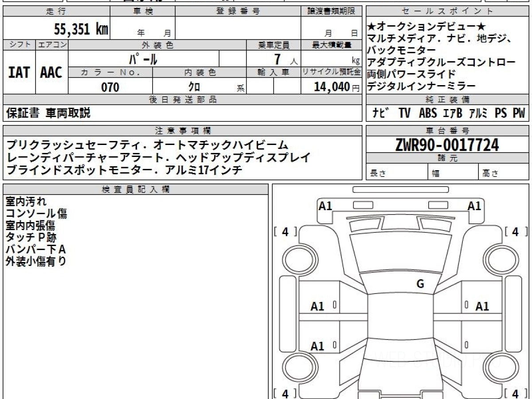Select the air conditioner value "AAC"
The image size is (532, 399).
(51, 73)
